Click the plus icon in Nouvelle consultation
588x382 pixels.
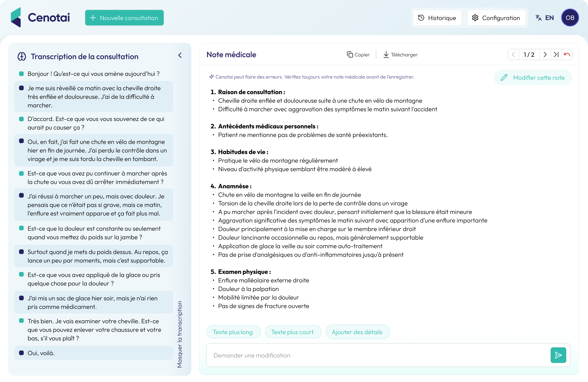click(93, 18)
